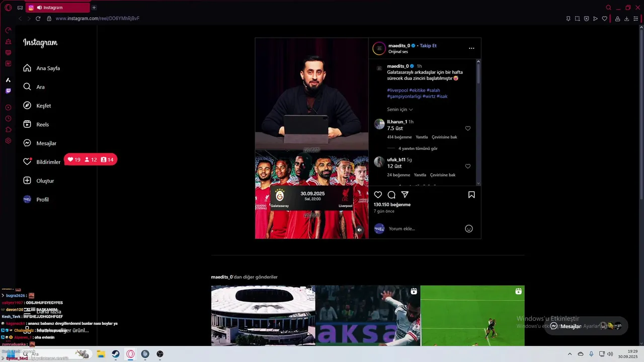The height and width of the screenshot is (362, 644).
Task: Open Steam from the Windows taskbar
Action: [x=116, y=354]
